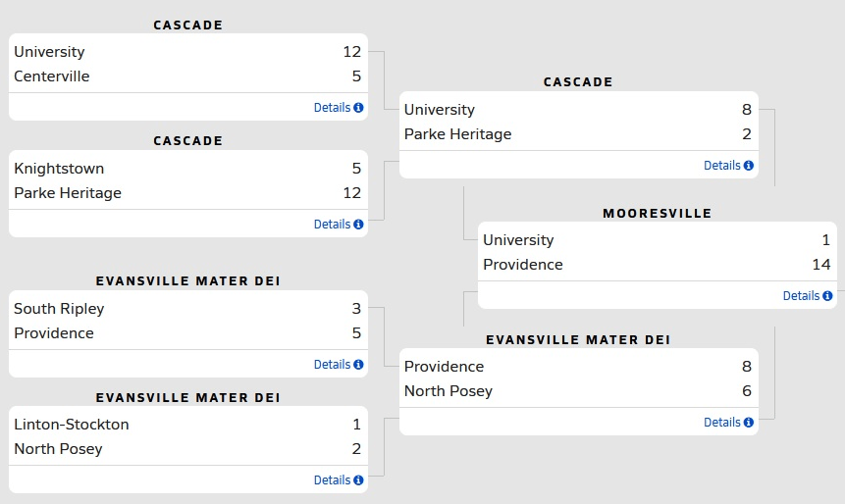Click info icon for Linton-Stockton vs North Posey game
This screenshot has width=845, height=504.
[x=358, y=480]
